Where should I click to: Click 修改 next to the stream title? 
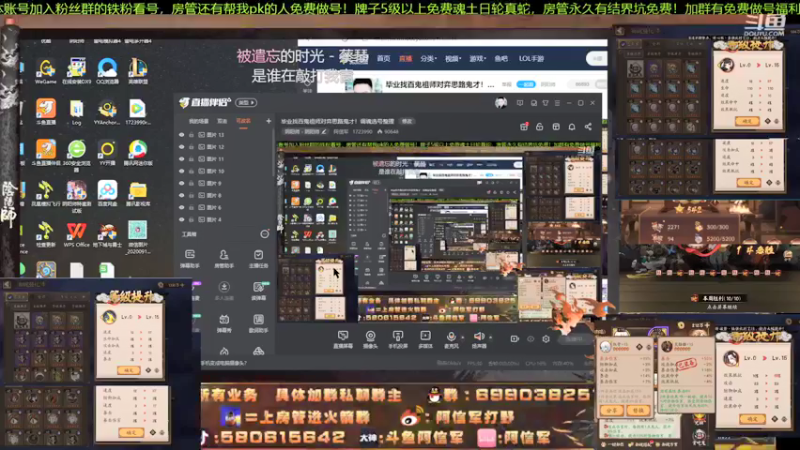407,121
